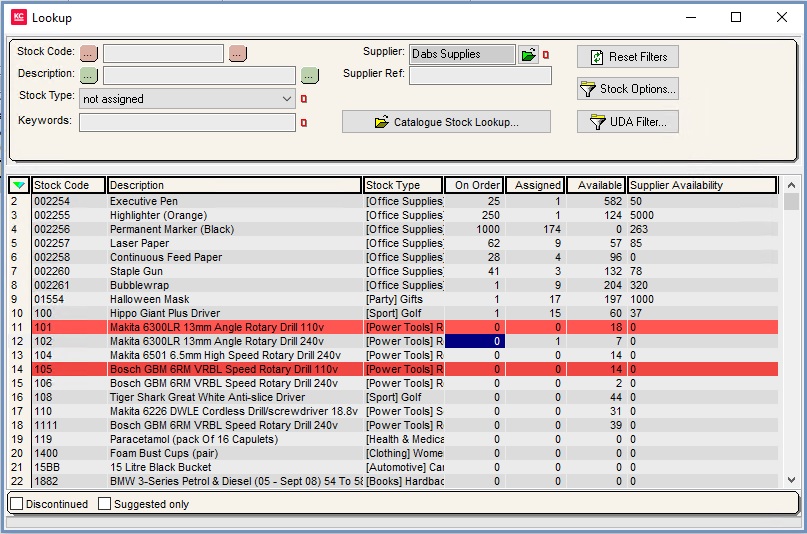Select Permanent Marker (Black) description

tap(172, 229)
